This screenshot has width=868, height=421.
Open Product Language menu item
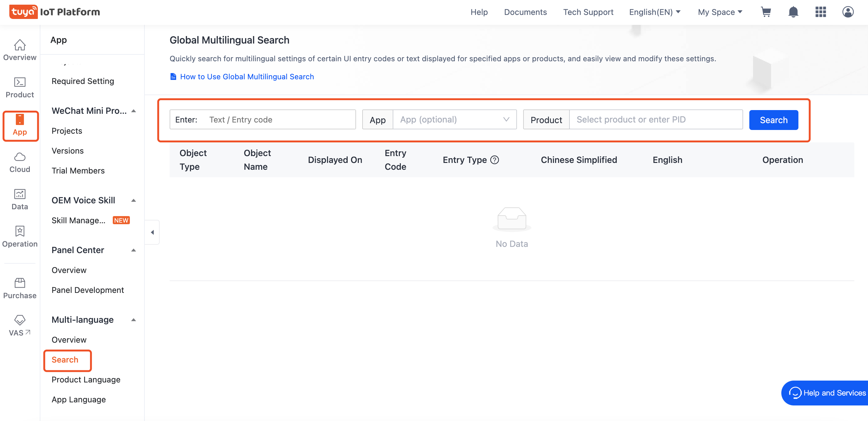pos(86,380)
